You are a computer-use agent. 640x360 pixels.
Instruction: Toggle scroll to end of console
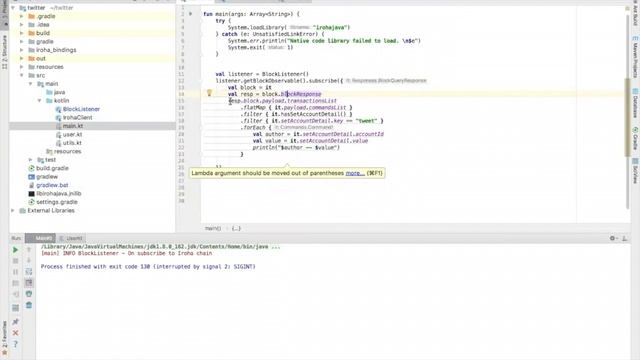pyautogui.click(x=29, y=283)
